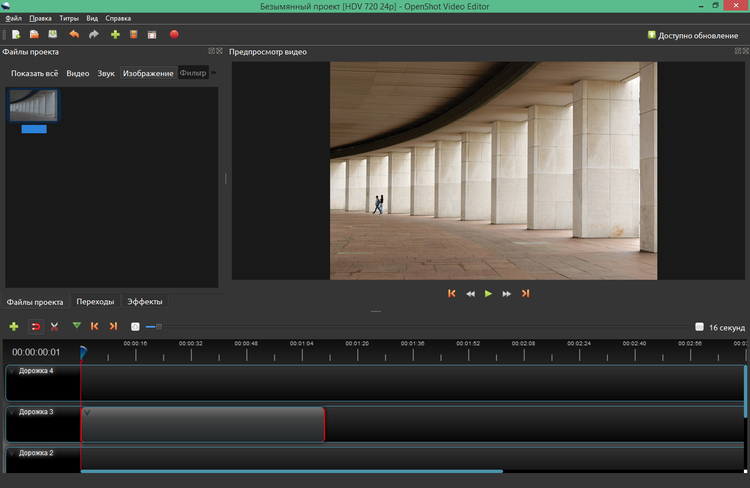Select the Звук filter button

pos(106,73)
